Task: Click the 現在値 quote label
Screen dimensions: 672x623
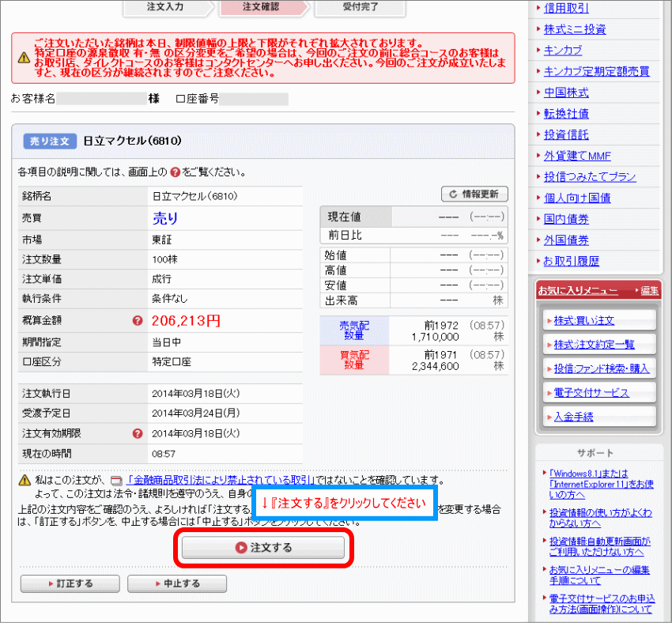Action: (x=344, y=217)
